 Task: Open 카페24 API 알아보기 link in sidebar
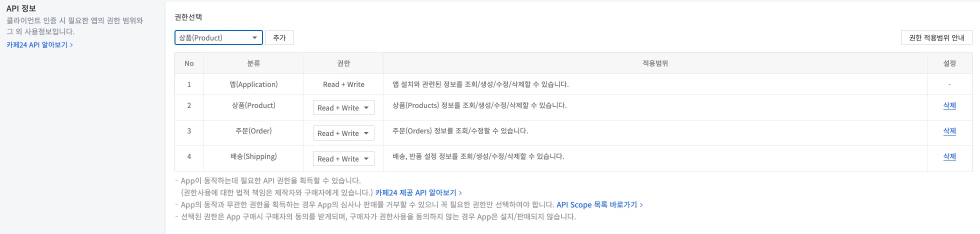pyautogui.click(x=39, y=44)
